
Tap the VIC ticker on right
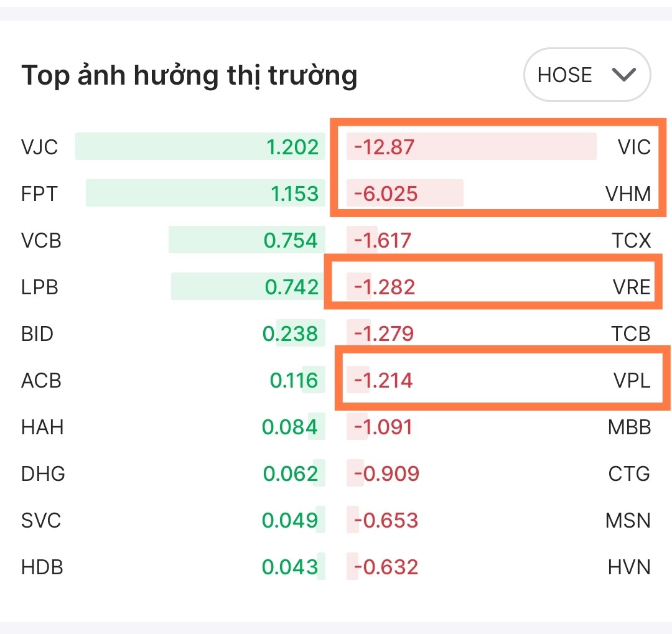tap(633, 147)
